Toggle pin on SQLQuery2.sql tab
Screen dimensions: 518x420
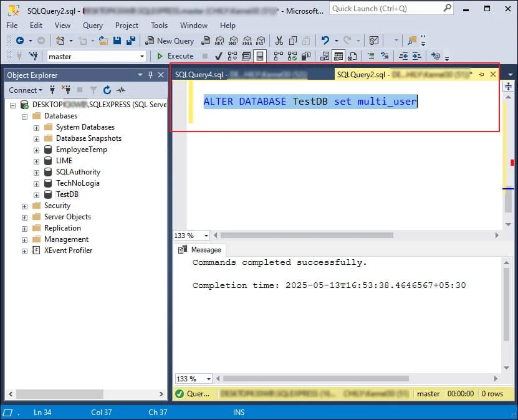[x=481, y=74]
